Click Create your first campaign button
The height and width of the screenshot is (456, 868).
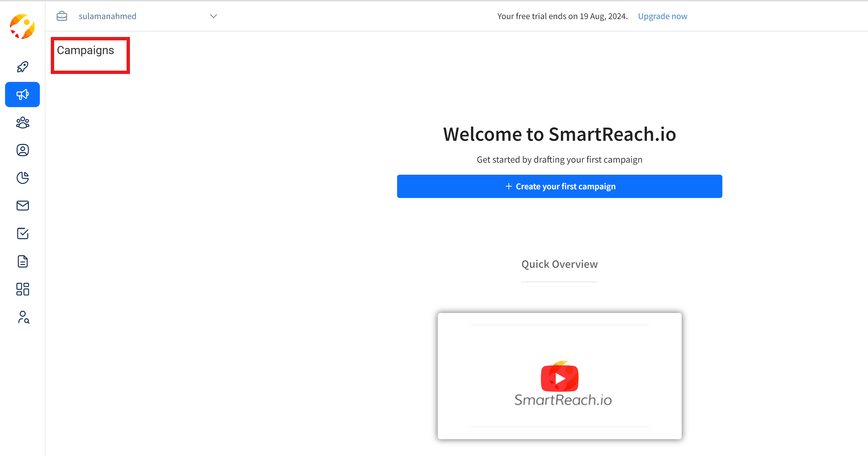click(x=559, y=186)
